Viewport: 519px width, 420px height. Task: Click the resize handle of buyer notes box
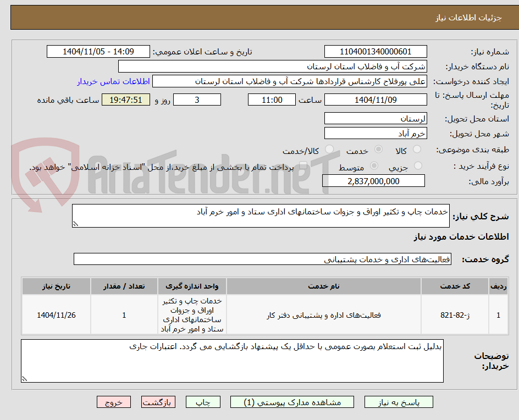(x=24, y=379)
